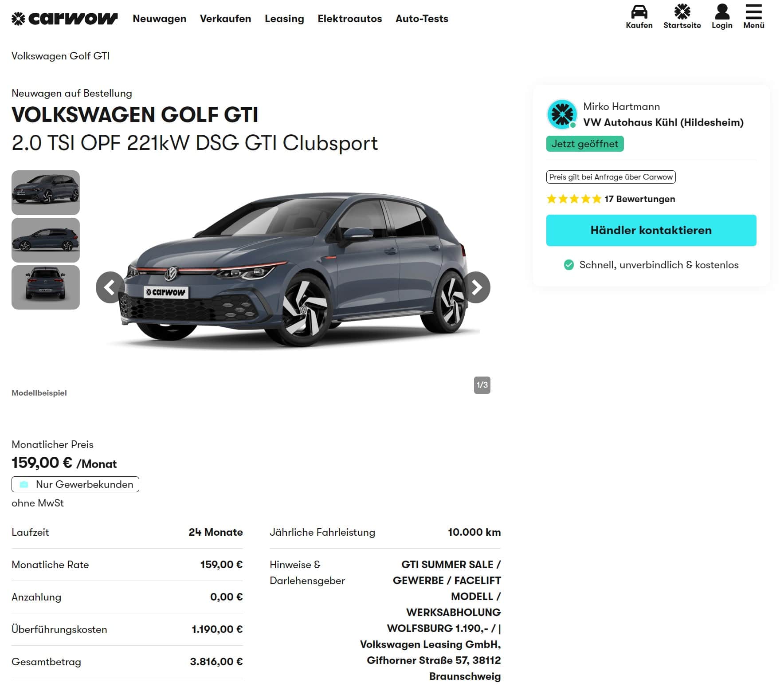The height and width of the screenshot is (687, 784).
Task: Click the carwow logo in header
Action: click(64, 19)
